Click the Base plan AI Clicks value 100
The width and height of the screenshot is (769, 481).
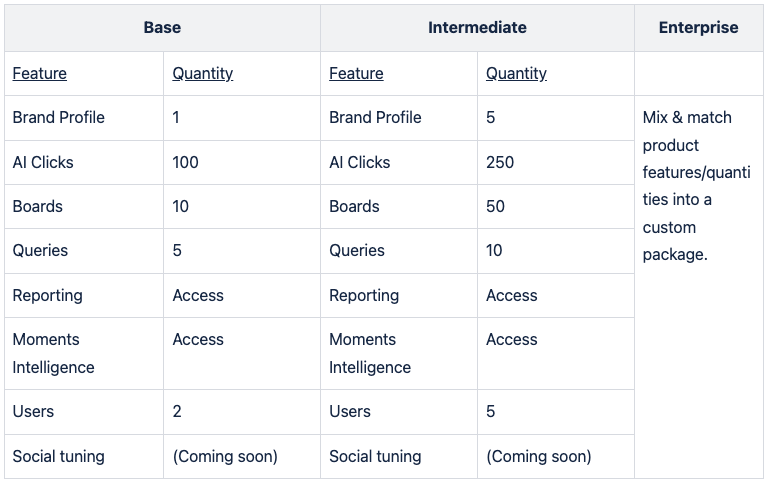(186, 162)
